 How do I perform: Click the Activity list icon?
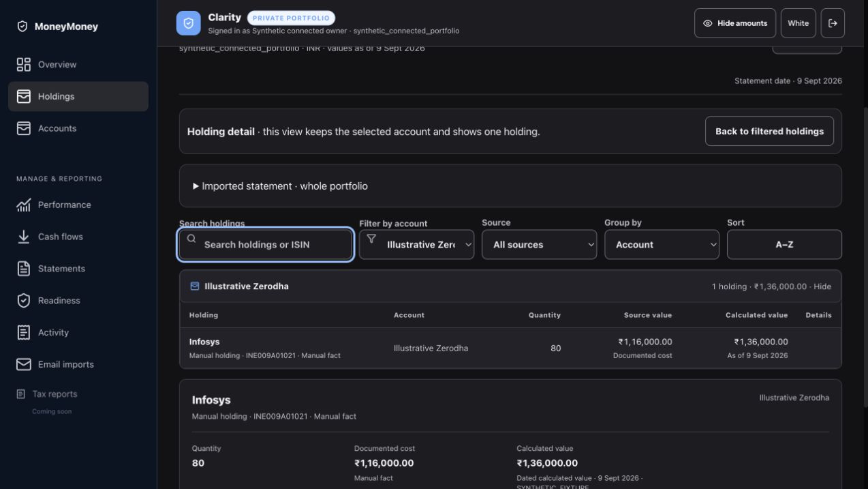coord(24,332)
